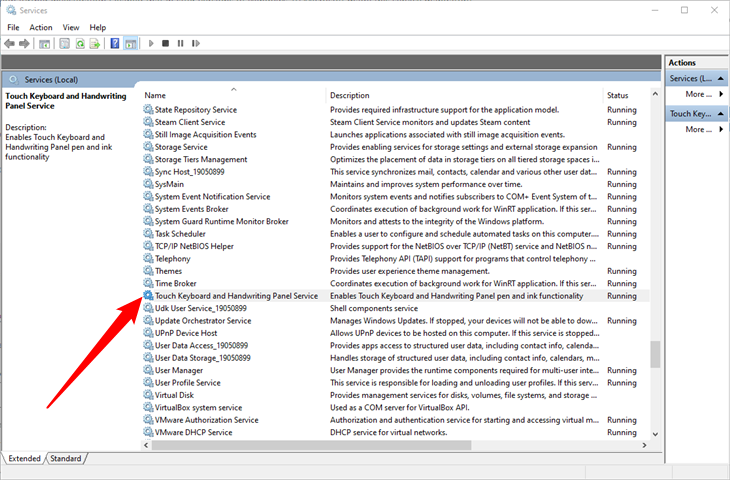Expand More Actions under Services section
730x480 pixels.
(700, 94)
